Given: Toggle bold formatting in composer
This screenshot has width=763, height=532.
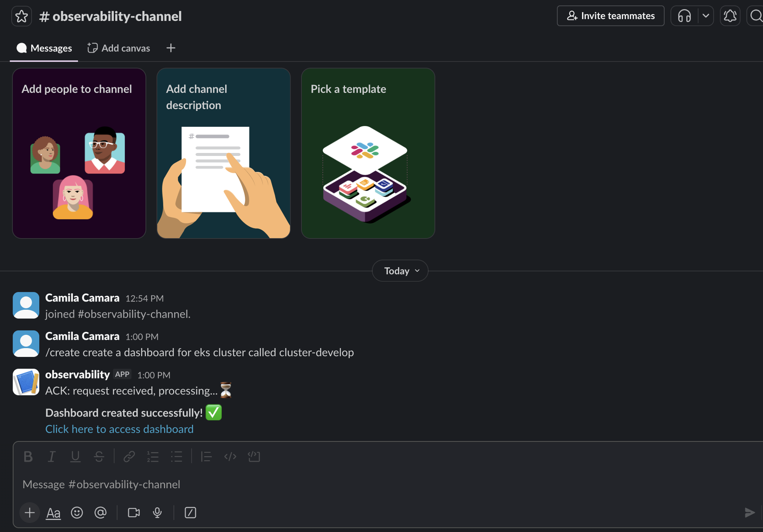Looking at the screenshot, I should pos(28,457).
